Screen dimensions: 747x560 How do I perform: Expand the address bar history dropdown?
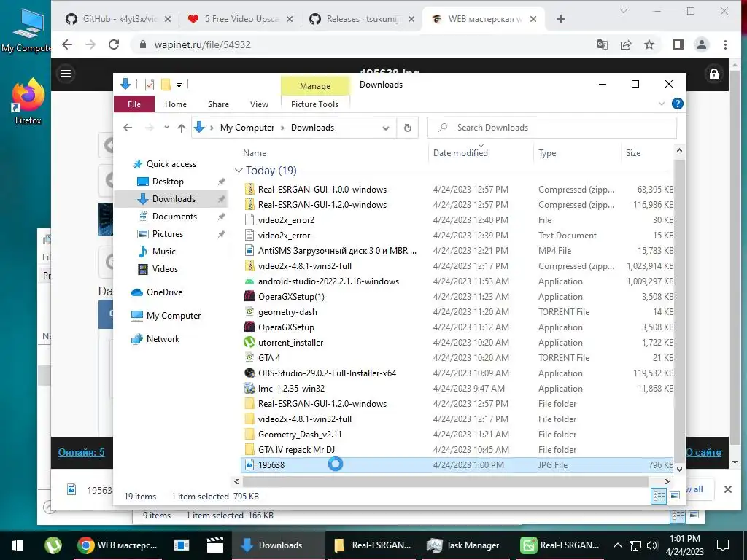click(386, 128)
